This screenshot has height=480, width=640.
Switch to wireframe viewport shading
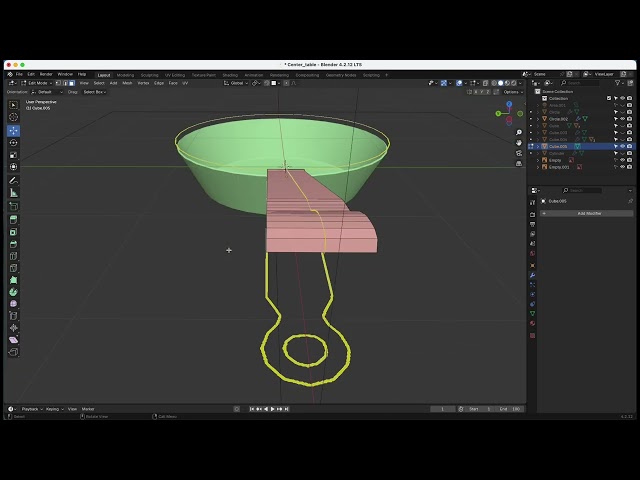point(494,83)
